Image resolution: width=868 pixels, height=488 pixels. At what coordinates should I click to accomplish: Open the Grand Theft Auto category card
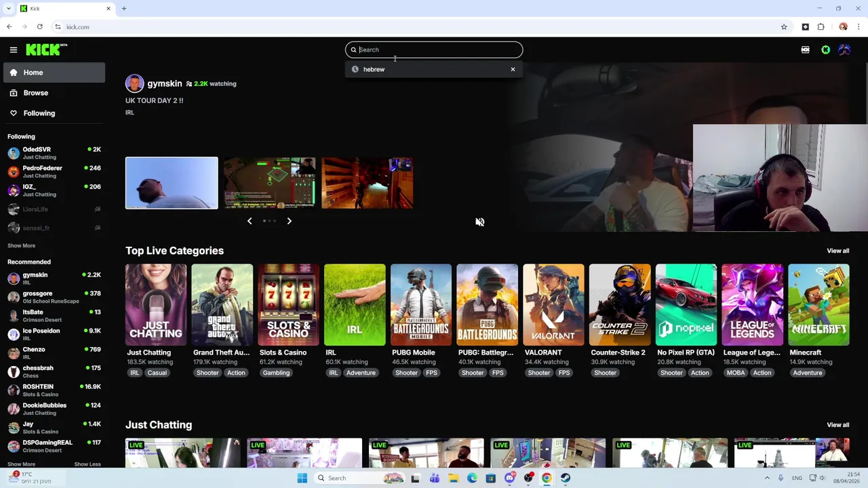pos(222,305)
